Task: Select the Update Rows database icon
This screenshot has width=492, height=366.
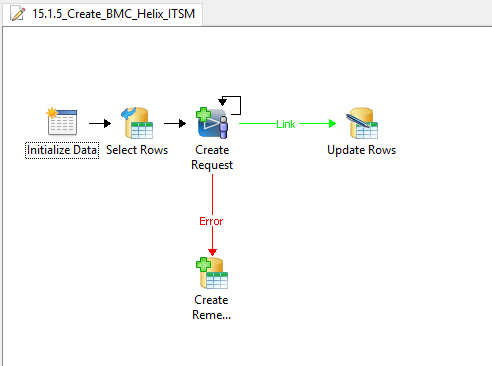Action: pos(362,123)
